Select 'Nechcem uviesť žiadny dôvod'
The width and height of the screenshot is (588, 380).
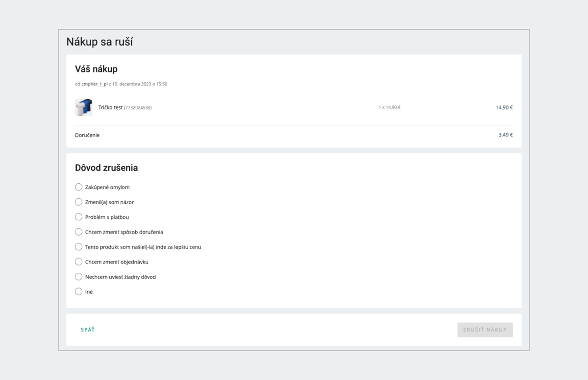pyautogui.click(x=78, y=277)
